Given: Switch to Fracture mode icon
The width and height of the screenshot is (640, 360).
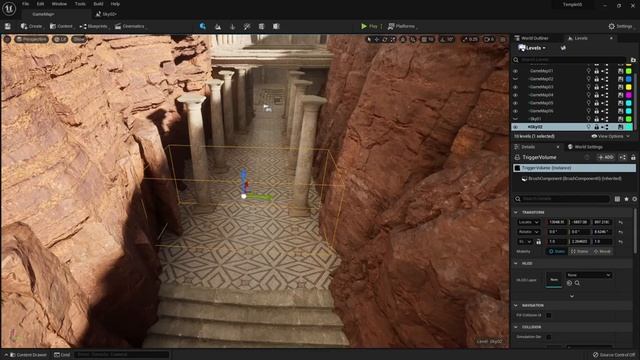Looking at the screenshot, I should click(261, 27).
